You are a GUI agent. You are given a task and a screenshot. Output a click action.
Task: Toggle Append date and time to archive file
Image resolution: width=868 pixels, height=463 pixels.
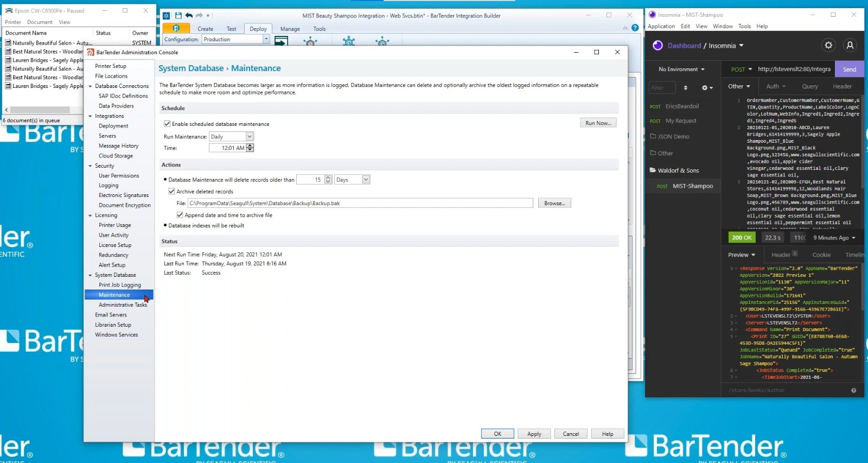tap(180, 215)
